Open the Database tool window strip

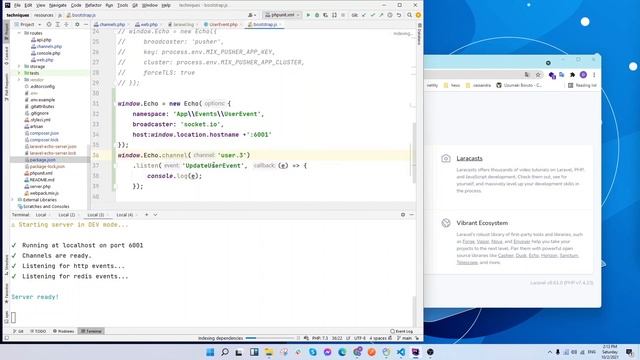[420, 35]
